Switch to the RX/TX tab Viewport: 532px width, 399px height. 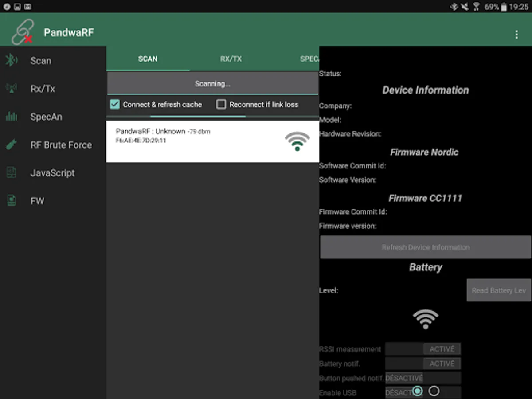(x=231, y=59)
